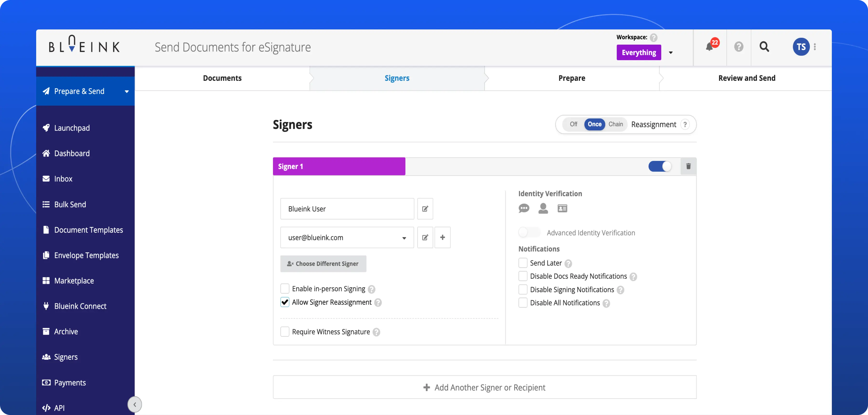The image size is (868, 415).
Task: Check Enable in-person Signing
Action: click(x=285, y=289)
